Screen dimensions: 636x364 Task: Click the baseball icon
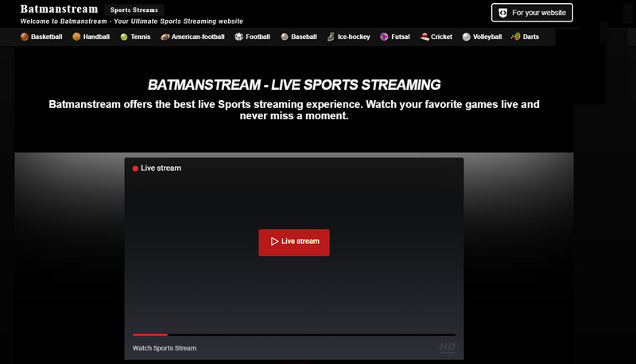point(285,37)
